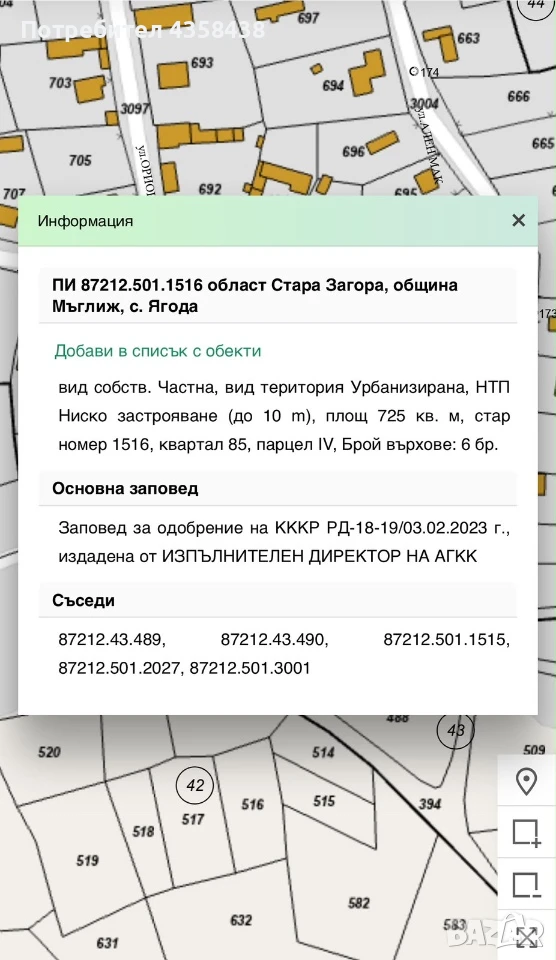
Task: Close the Информация dialog
Action: (x=519, y=220)
